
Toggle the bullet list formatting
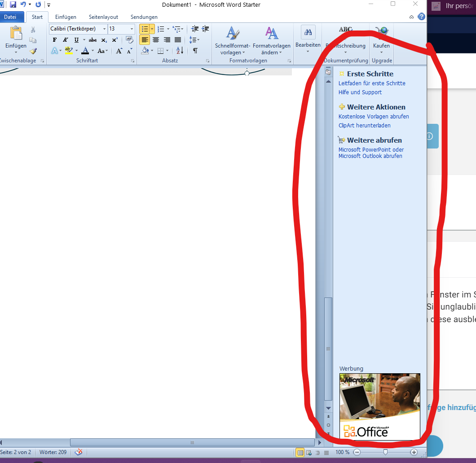144,29
